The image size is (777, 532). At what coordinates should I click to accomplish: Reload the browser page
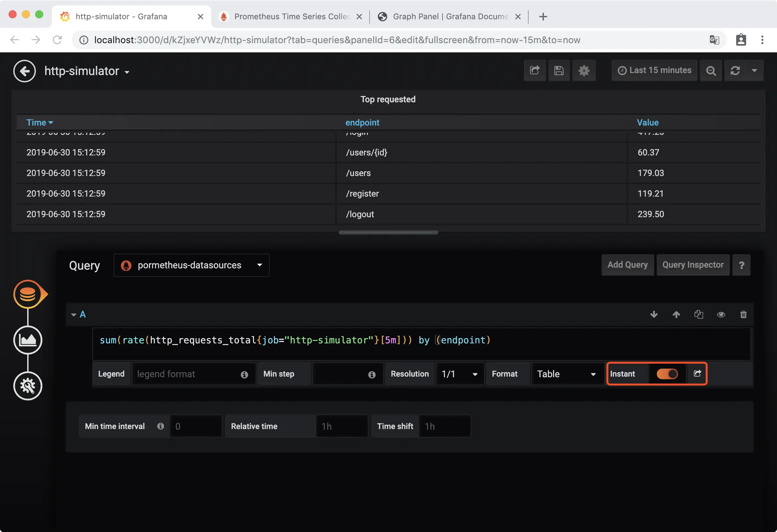click(x=57, y=40)
